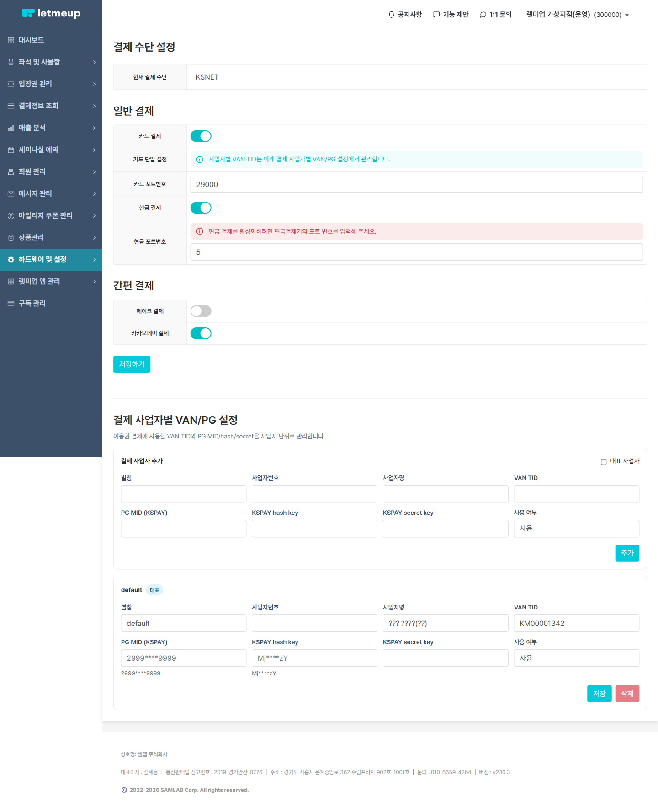Click the 하드웨어 및 설정 gear icon
The width and height of the screenshot is (658, 812).
[11, 260]
